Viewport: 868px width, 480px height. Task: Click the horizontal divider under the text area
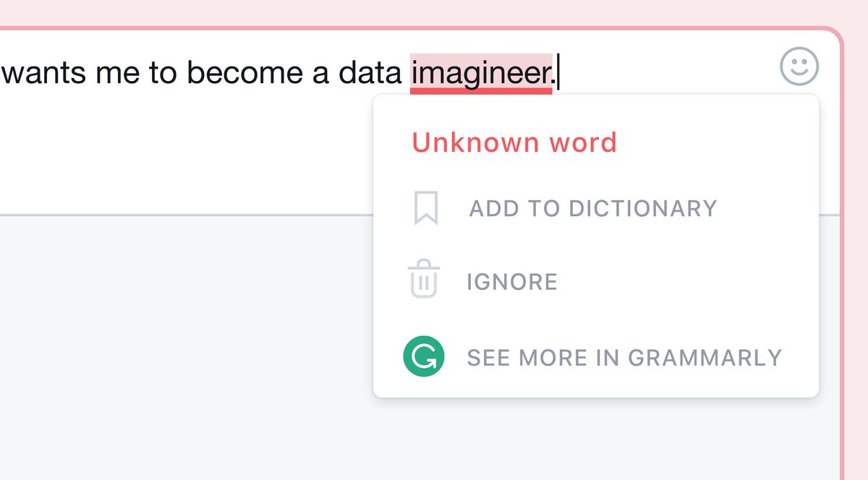pyautogui.click(x=181, y=215)
